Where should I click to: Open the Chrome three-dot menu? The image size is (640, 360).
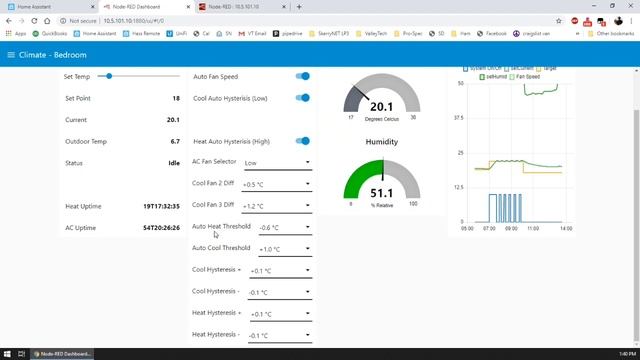pos(632,21)
